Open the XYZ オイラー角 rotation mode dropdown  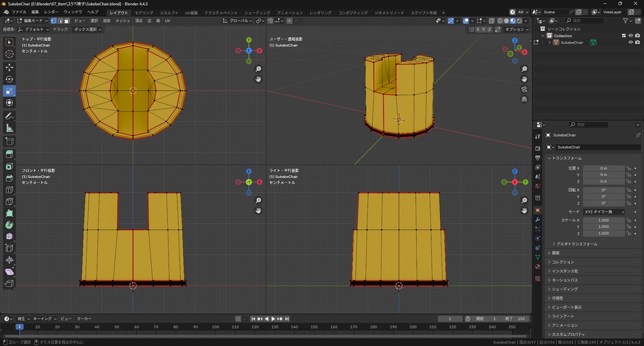[604, 212]
